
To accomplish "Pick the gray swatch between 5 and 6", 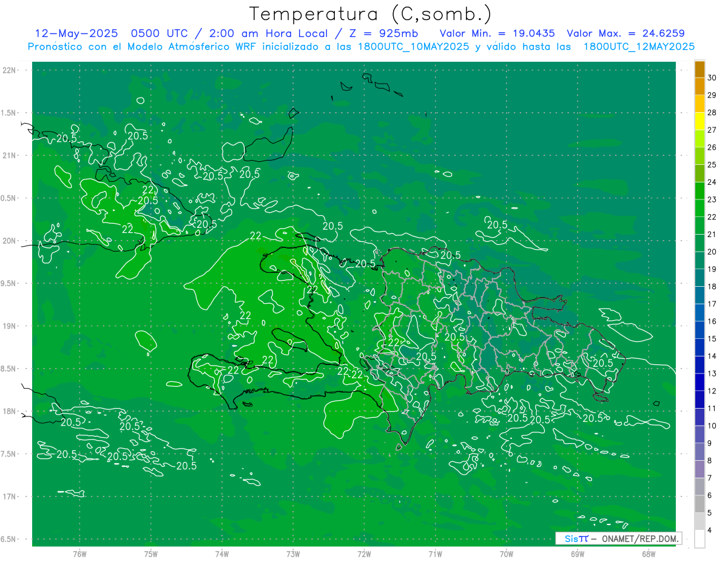I will pyautogui.click(x=699, y=504).
